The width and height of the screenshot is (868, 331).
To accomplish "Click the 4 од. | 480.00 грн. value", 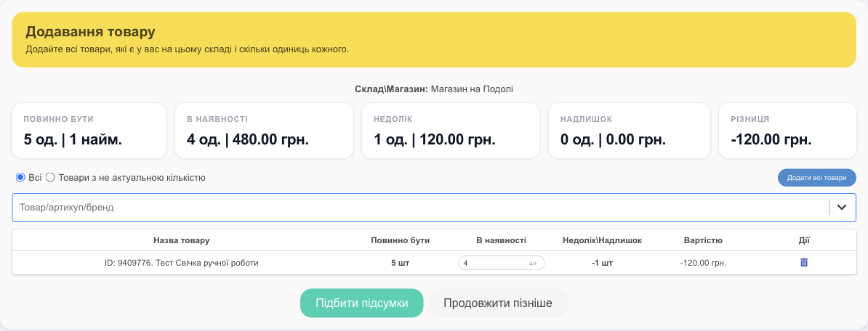I will pos(247,139).
